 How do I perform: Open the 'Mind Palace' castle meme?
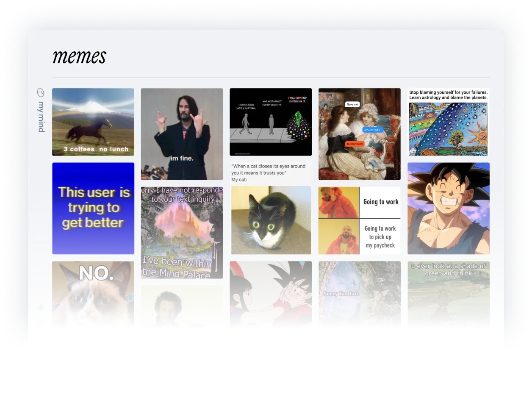click(182, 233)
